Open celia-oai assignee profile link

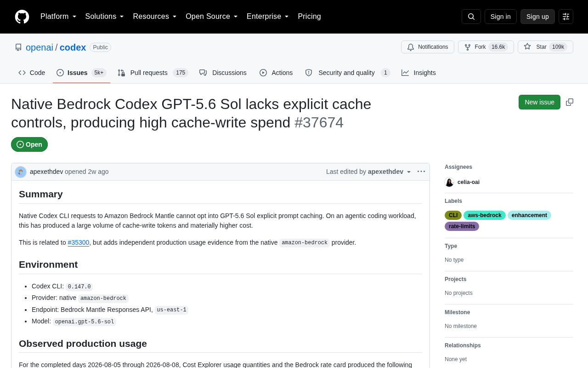pyautogui.click(x=469, y=182)
